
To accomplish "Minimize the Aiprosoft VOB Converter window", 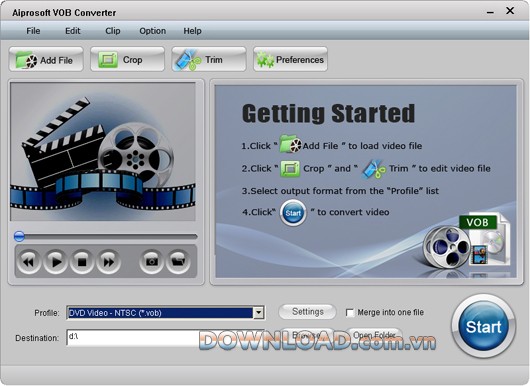I will tap(490, 12).
